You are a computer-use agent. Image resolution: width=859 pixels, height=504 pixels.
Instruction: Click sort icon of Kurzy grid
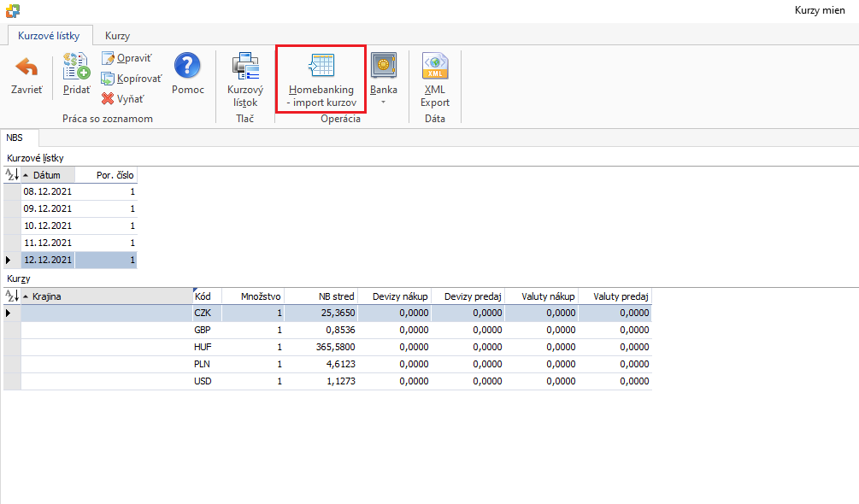[12, 296]
